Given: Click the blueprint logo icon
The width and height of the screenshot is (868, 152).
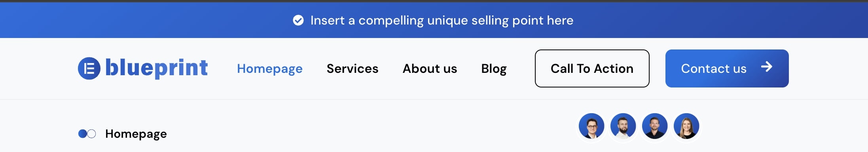Looking at the screenshot, I should (89, 68).
